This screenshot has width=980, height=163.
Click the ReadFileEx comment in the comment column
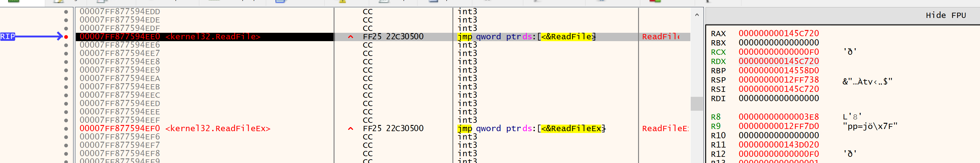[x=665, y=129]
